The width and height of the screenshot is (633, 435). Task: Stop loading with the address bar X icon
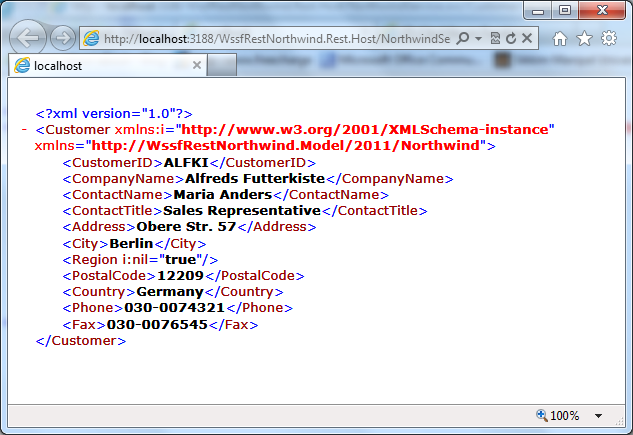(x=527, y=38)
